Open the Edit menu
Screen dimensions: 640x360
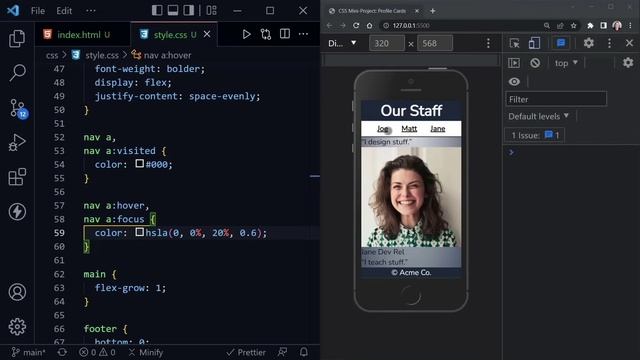pyautogui.click(x=64, y=11)
